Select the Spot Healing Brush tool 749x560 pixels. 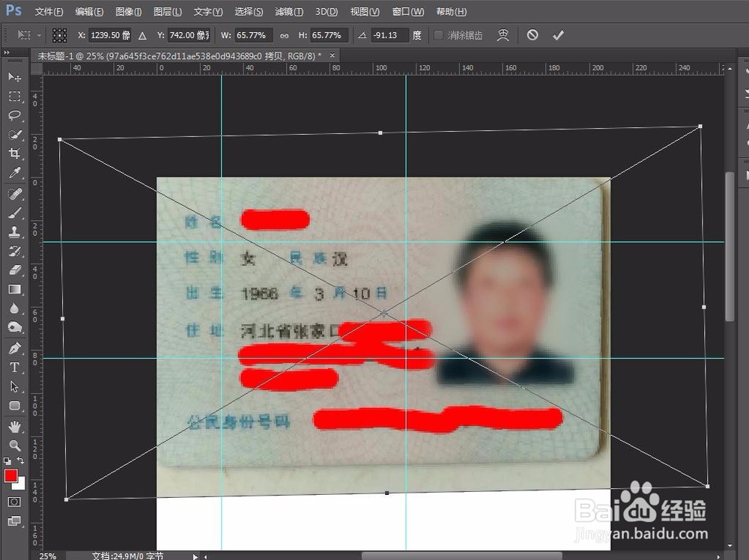pos(14,194)
